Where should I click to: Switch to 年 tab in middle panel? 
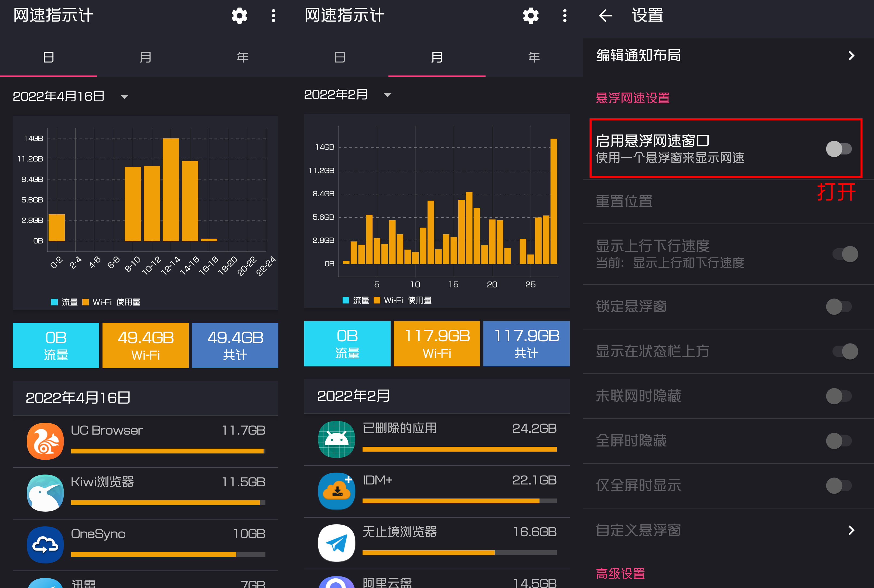click(534, 57)
